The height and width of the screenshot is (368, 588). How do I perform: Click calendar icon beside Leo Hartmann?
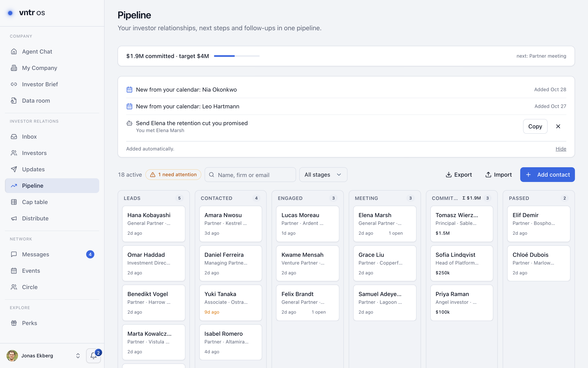pos(129,106)
